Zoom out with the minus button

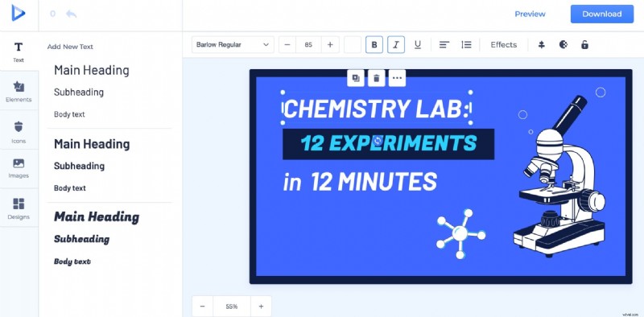pyautogui.click(x=203, y=307)
